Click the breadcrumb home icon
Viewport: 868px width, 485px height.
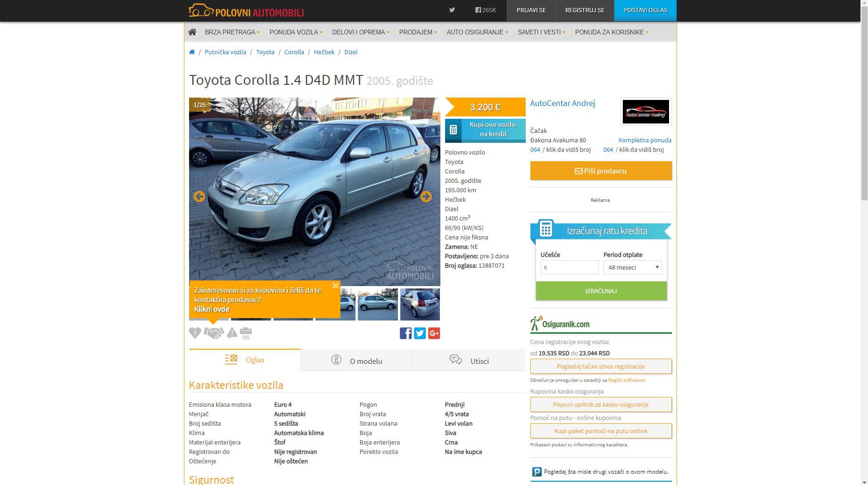(x=192, y=52)
